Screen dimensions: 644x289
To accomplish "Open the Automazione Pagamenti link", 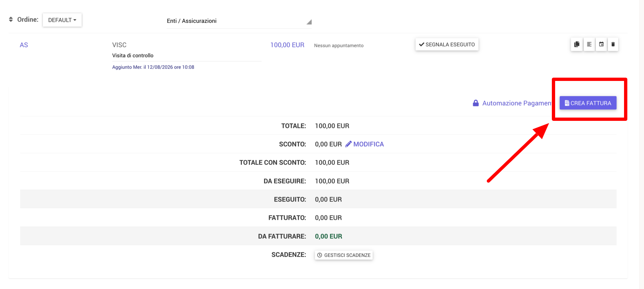I will [x=517, y=103].
